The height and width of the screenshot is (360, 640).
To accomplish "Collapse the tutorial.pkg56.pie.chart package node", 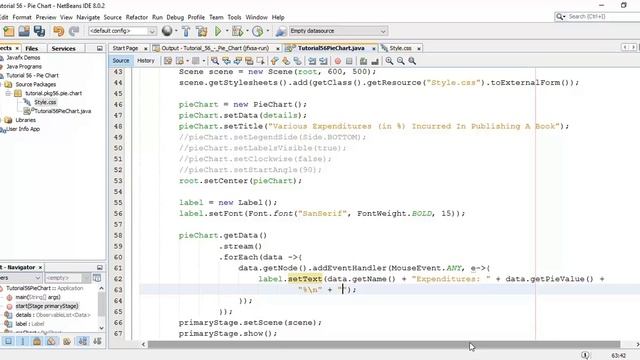I will point(8,93).
